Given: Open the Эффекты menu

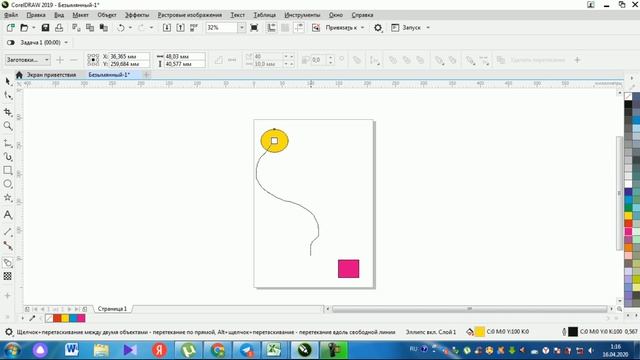Looking at the screenshot, I should (137, 15).
